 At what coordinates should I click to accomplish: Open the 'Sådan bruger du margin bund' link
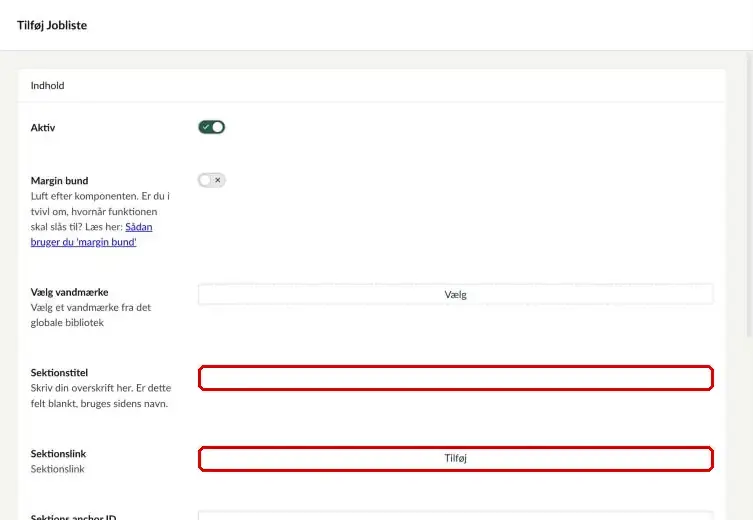point(91,234)
